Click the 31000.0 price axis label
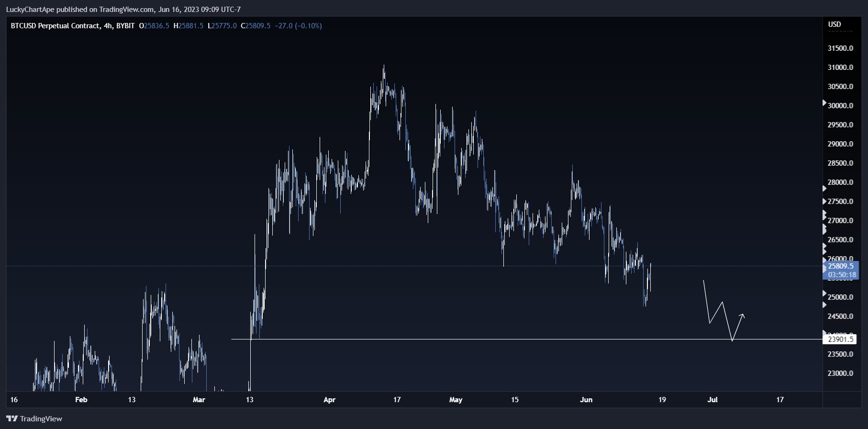868x429 pixels. pyautogui.click(x=840, y=68)
